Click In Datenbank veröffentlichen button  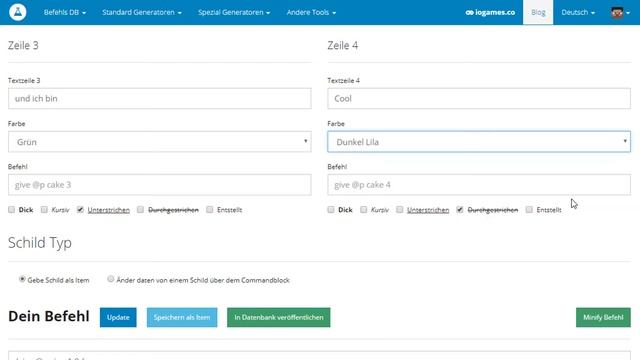pos(279,318)
